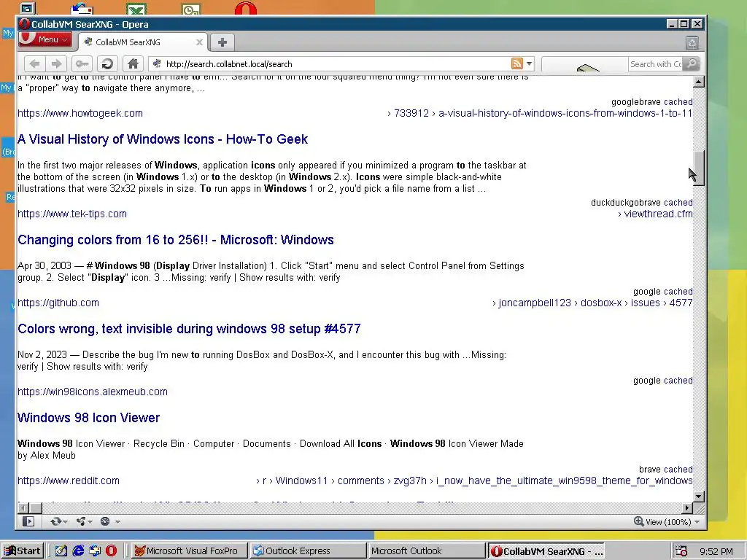Click the task scheduler tray icon
747x560 pixels.
(x=681, y=551)
